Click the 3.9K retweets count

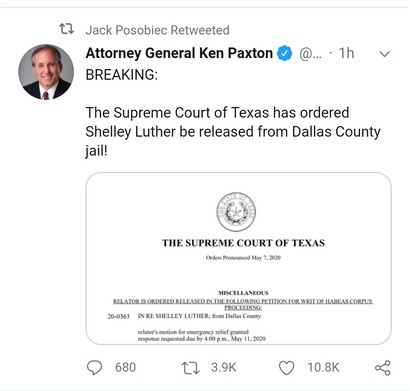coord(223,368)
